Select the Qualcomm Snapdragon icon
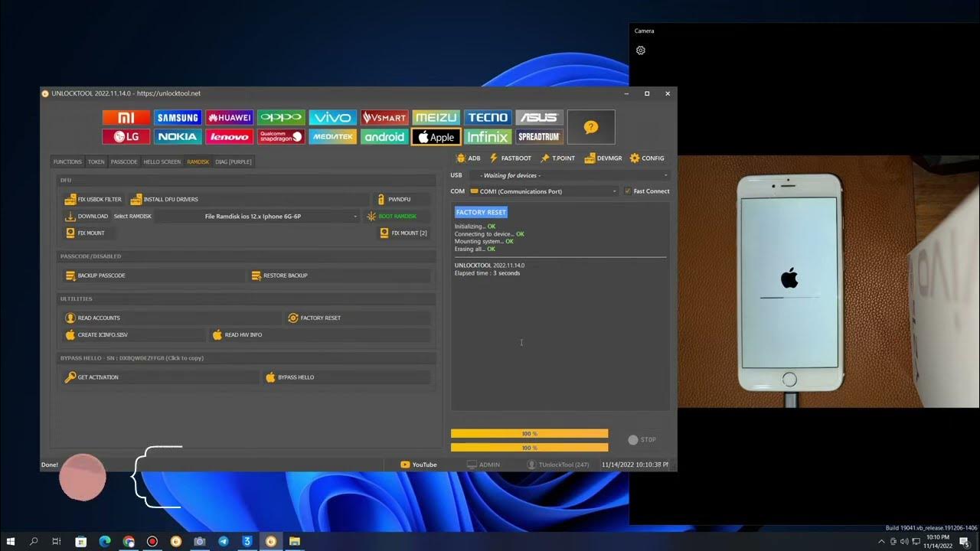The height and width of the screenshot is (551, 980). click(x=281, y=137)
